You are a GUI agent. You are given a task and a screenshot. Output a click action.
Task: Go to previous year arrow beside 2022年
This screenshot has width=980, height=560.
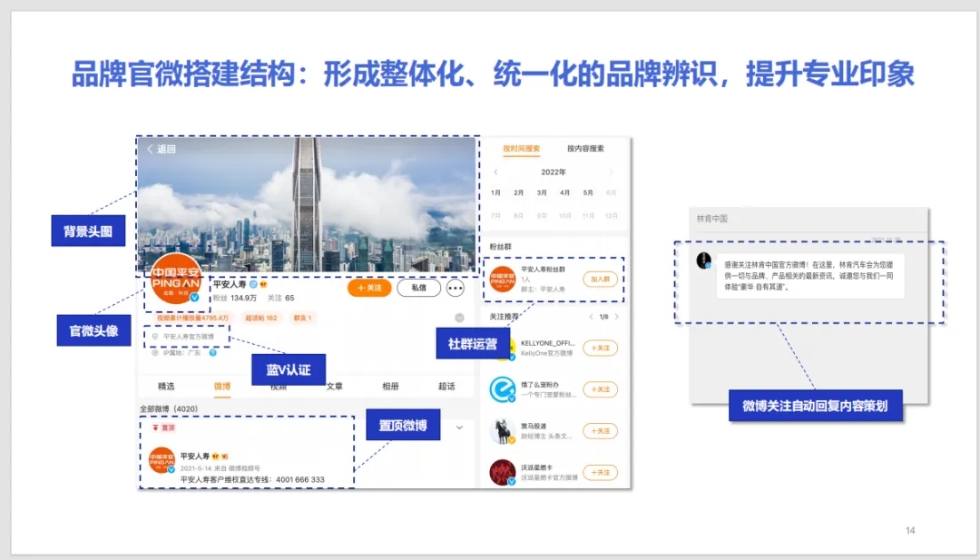coord(496,172)
